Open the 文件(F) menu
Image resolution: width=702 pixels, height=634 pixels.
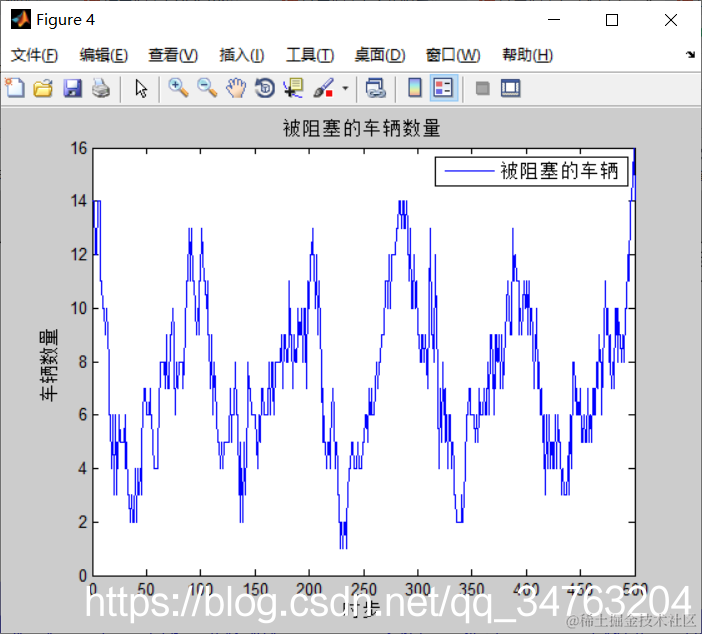click(x=34, y=55)
